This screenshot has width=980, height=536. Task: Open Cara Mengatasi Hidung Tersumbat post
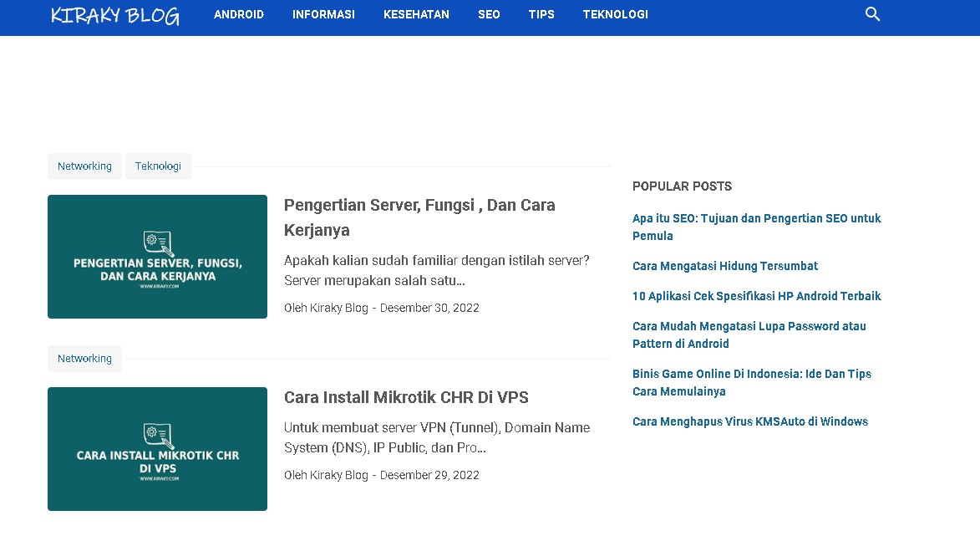(724, 266)
